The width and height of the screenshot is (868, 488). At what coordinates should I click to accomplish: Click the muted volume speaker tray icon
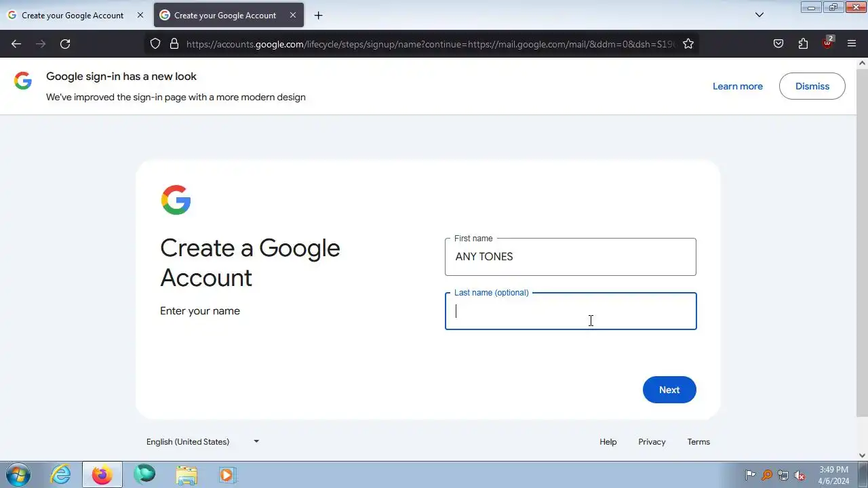800,475
